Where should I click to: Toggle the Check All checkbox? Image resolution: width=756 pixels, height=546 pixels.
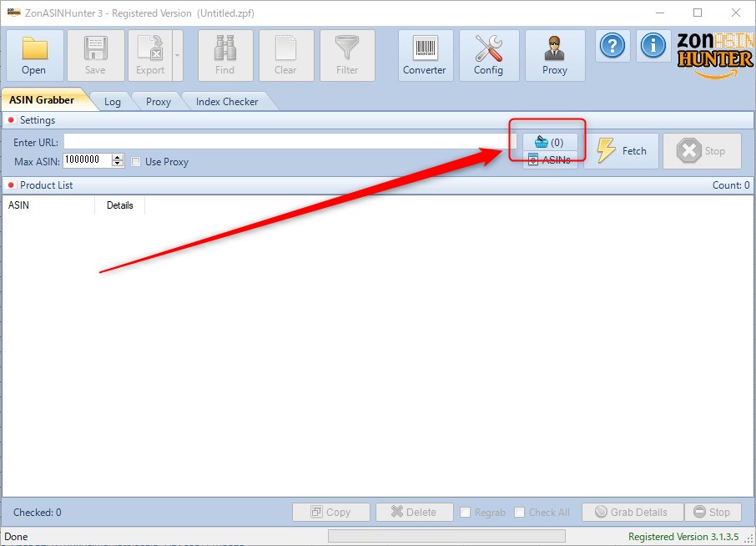519,513
